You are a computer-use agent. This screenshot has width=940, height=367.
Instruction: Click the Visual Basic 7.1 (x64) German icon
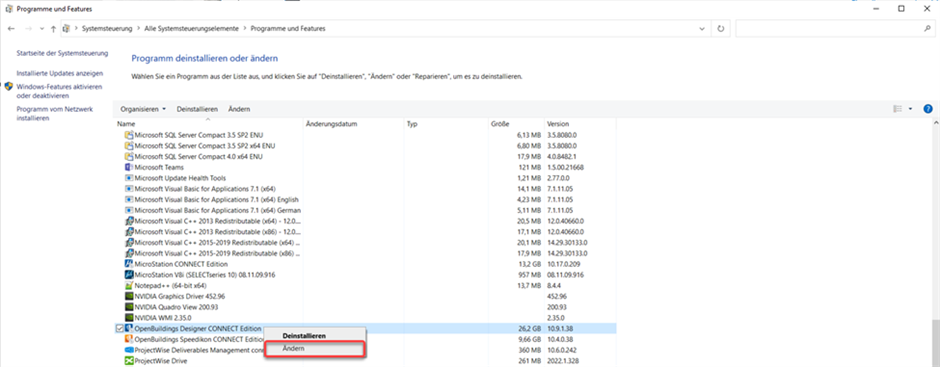click(128, 210)
